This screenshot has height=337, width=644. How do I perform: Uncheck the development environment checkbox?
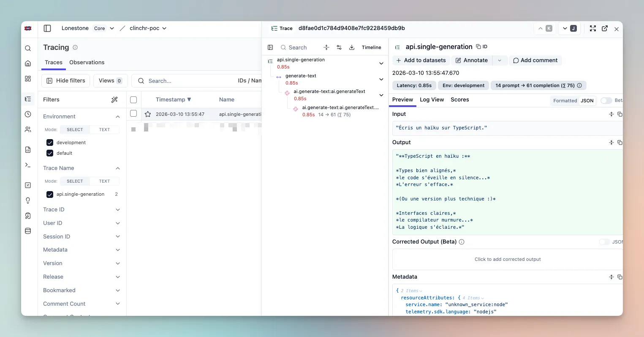(50, 142)
